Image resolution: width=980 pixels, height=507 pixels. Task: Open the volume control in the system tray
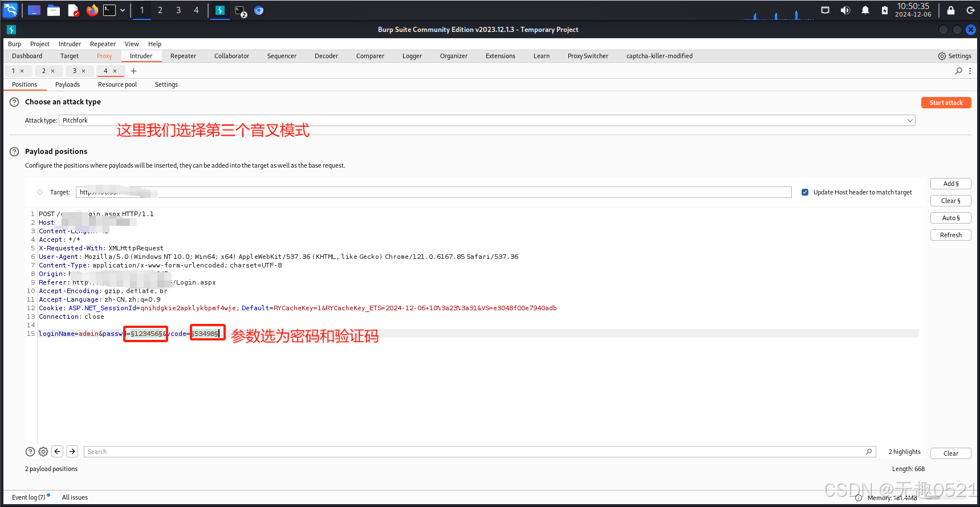coord(845,10)
